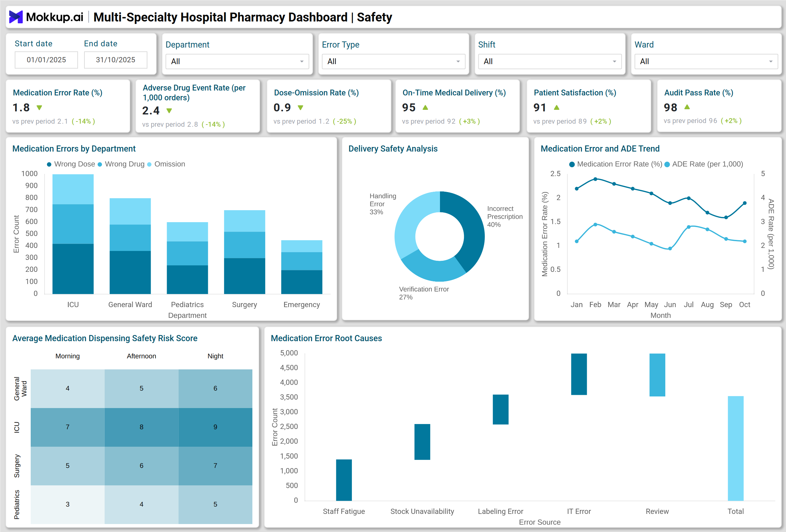786x532 pixels.
Task: Click the Mokkup.ai logo icon
Action: pos(16,17)
